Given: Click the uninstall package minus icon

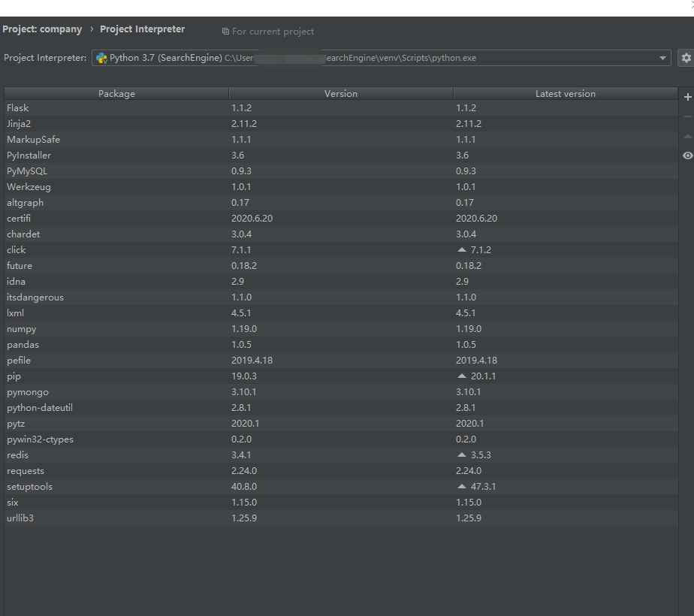Looking at the screenshot, I should pyautogui.click(x=687, y=117).
